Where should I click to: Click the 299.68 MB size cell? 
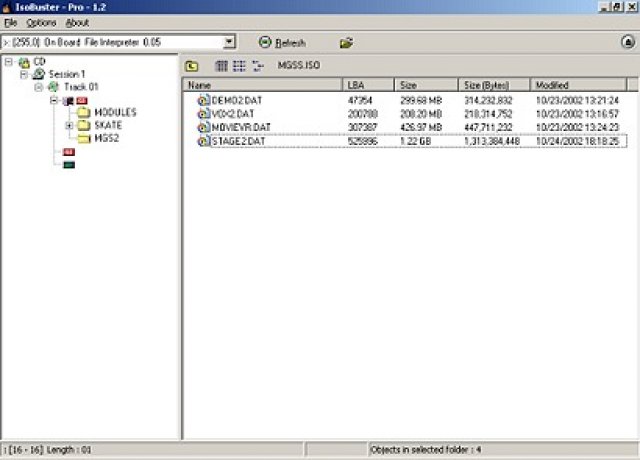pyautogui.click(x=421, y=100)
